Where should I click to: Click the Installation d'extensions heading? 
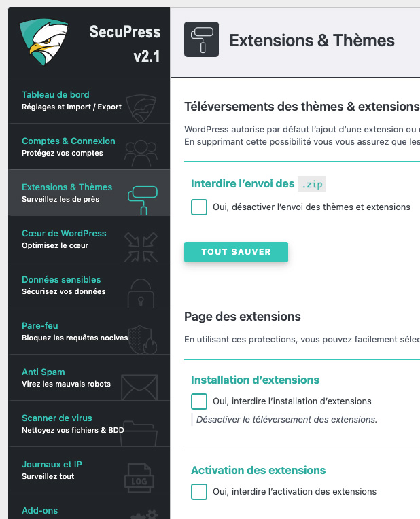(255, 380)
